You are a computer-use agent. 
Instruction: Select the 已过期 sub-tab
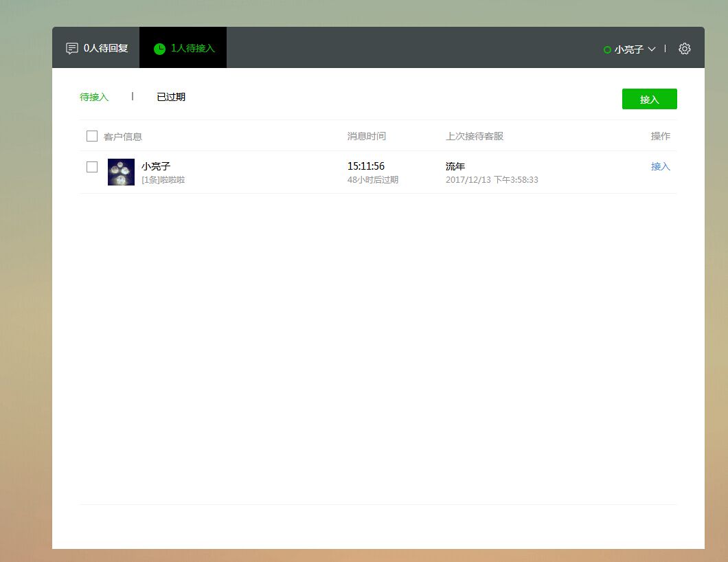coord(171,97)
